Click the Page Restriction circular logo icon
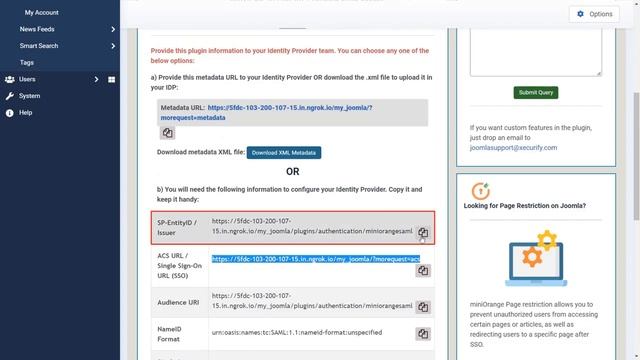Screen dimensions: 640x360 [480, 191]
